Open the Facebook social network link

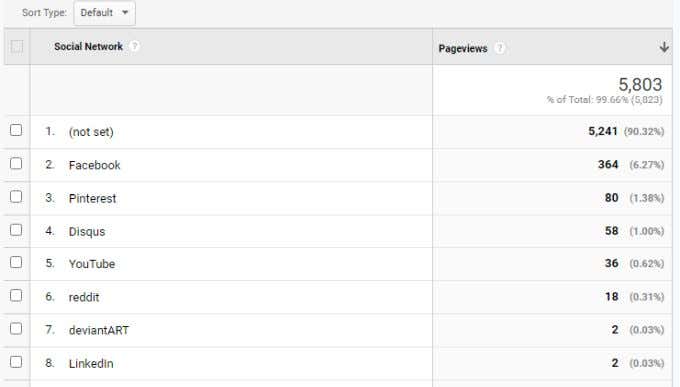pyautogui.click(x=95, y=165)
